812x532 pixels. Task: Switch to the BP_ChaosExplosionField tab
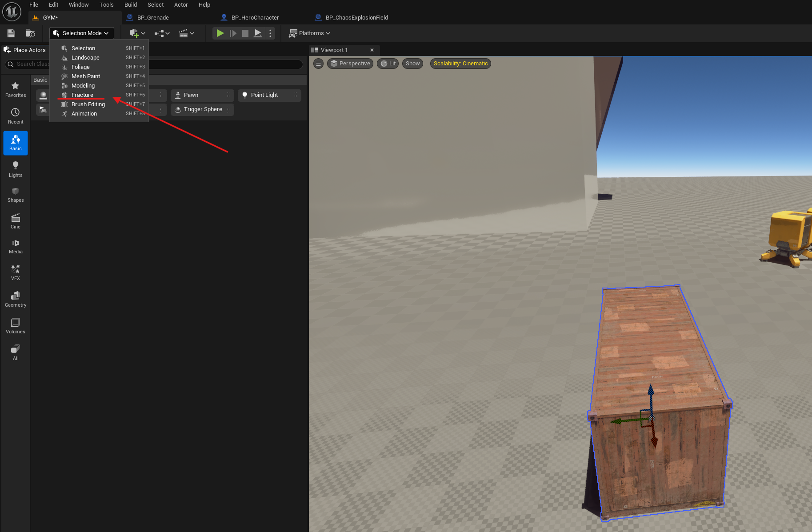[x=356, y=17]
